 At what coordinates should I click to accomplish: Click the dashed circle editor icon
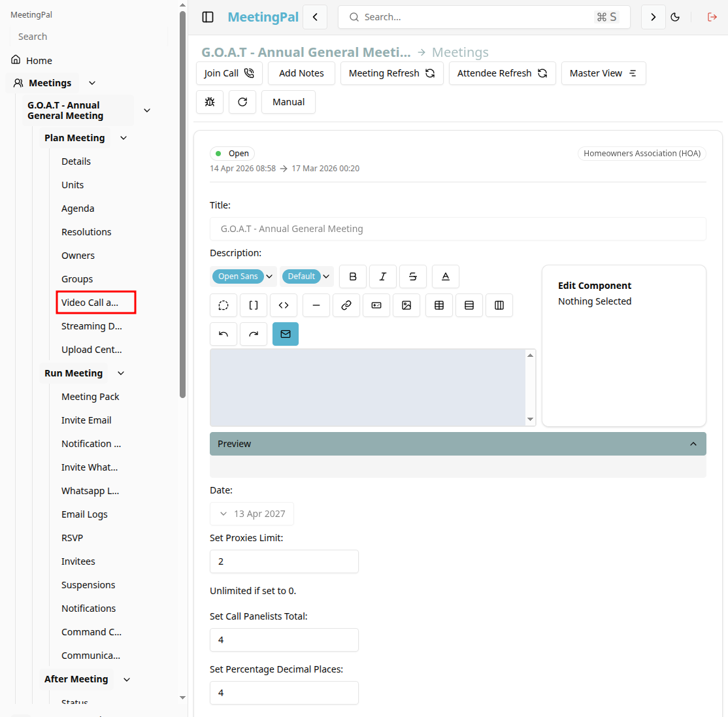point(223,305)
